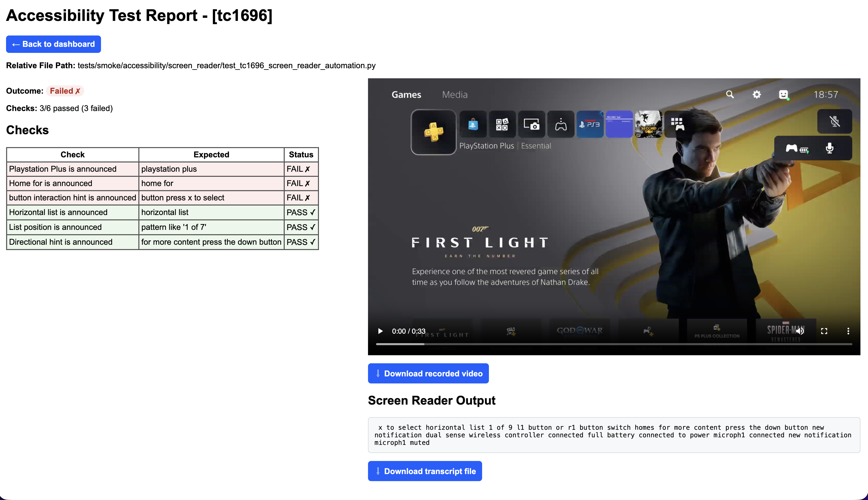Click the muted microphone notification
This screenshot has height=500, width=868.
[834, 121]
